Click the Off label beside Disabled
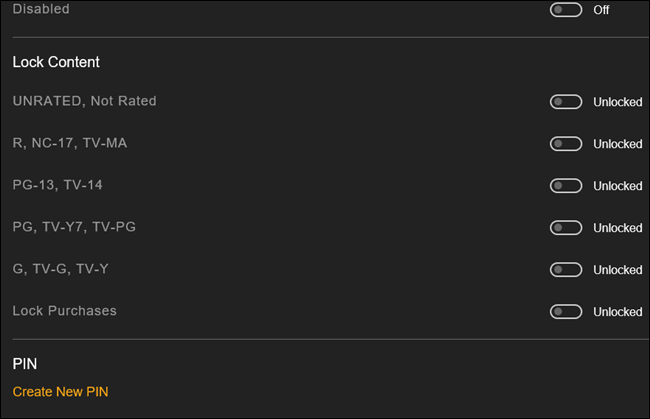 (601, 10)
